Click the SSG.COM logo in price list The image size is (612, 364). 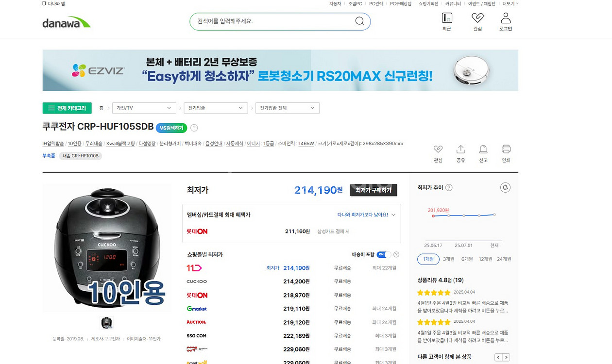(x=196, y=336)
